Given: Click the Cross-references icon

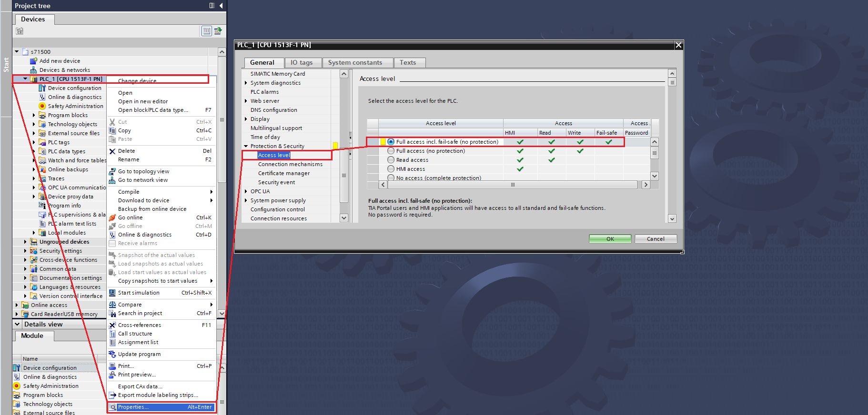Looking at the screenshot, I should pos(112,325).
